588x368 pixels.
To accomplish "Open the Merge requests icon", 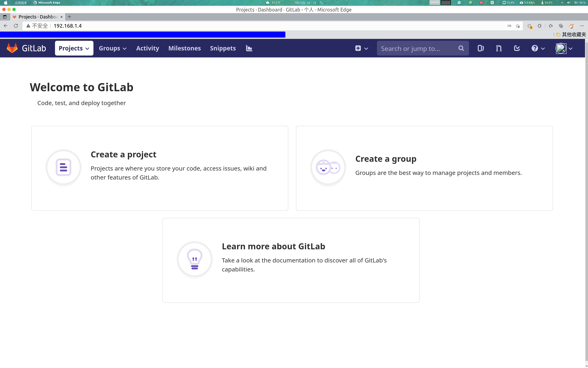I will 498,48.
